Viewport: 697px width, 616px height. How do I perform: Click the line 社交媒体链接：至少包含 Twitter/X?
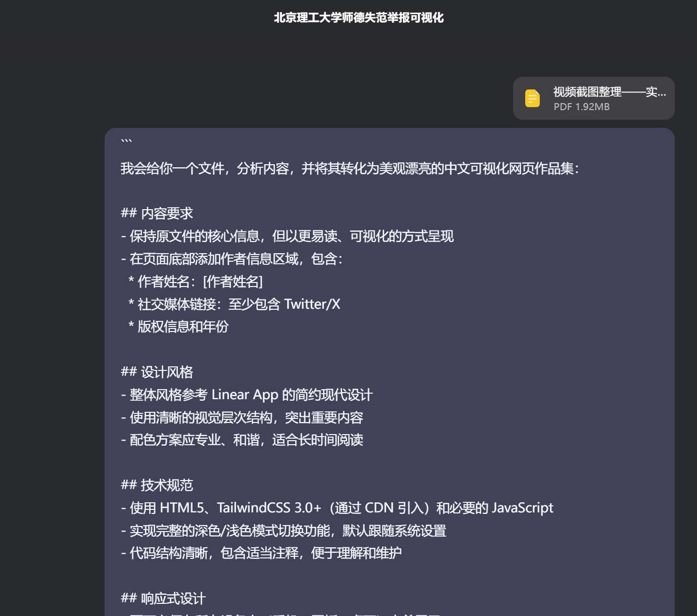point(234,304)
